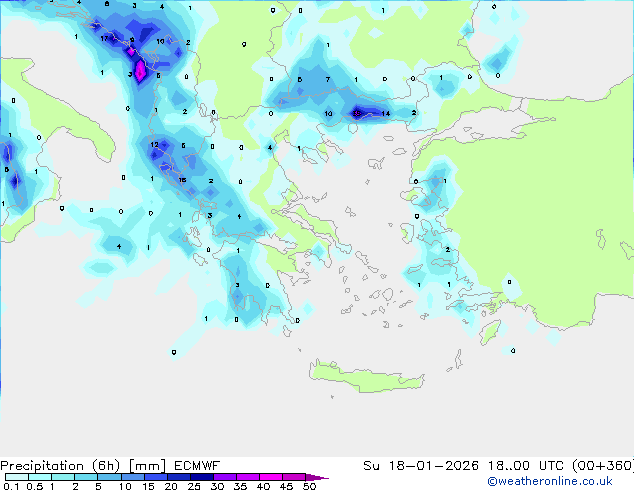Image resolution: width=634 pixels, height=490 pixels.
Task: Click the "Su" weekday abbreviation
Action: click(371, 466)
